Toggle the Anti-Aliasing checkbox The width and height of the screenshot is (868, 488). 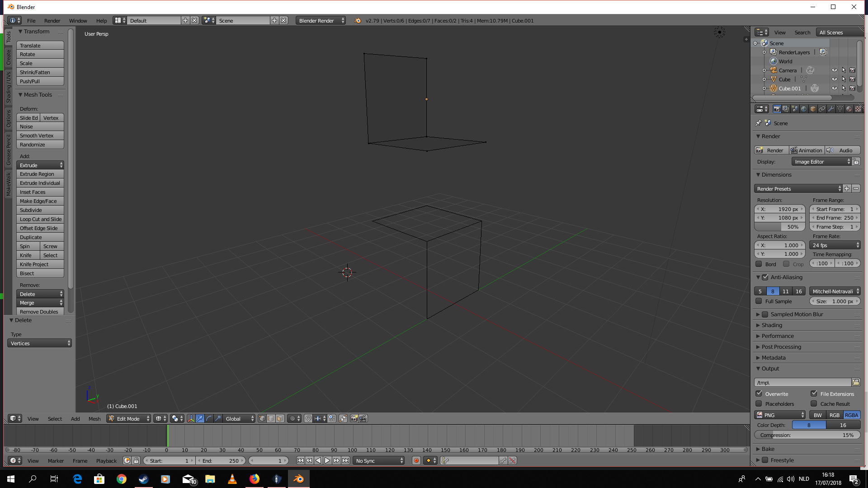(x=765, y=277)
